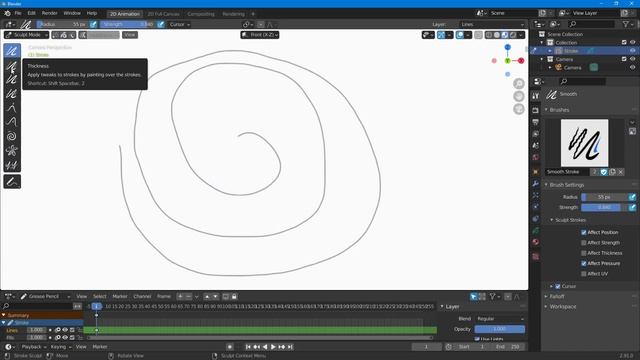Collapse Sculpt Strokes subpanel
The image size is (640, 360).
pos(570,220)
